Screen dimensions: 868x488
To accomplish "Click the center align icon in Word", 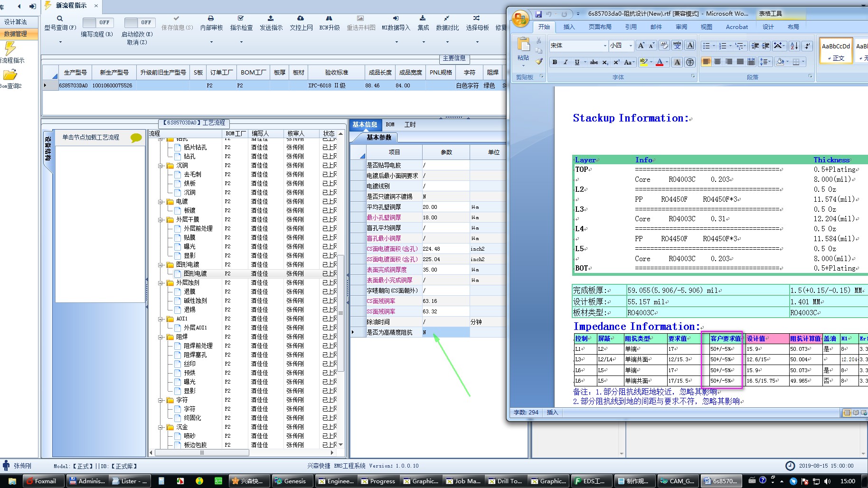I will [x=717, y=62].
